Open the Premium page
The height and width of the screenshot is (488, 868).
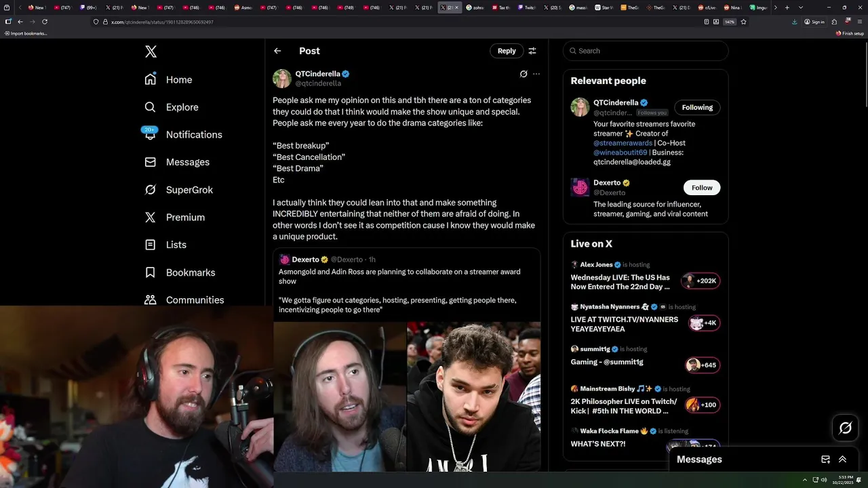point(175,217)
